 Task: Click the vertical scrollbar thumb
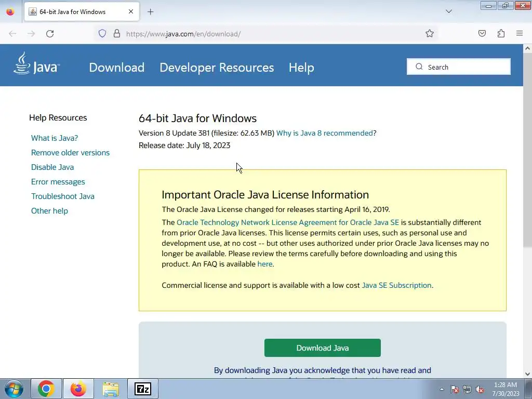tap(527, 150)
